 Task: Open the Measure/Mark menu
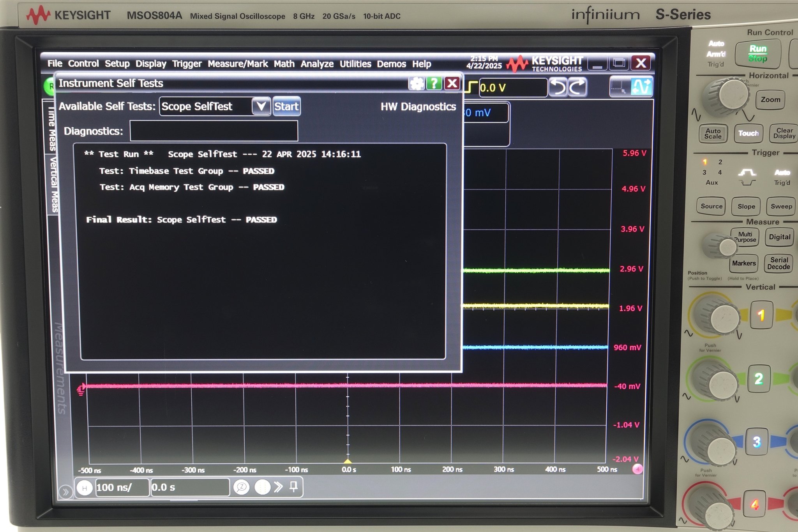(x=238, y=64)
